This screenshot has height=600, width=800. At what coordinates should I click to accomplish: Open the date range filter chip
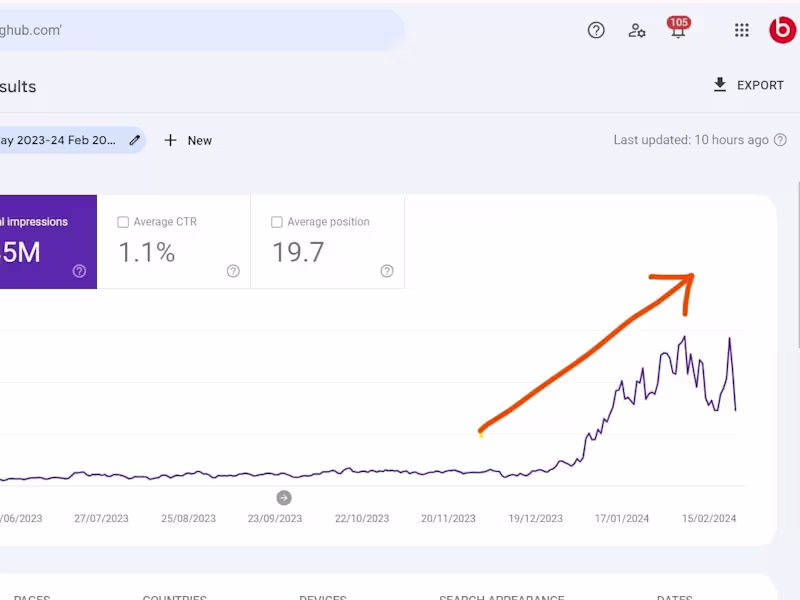coord(60,140)
